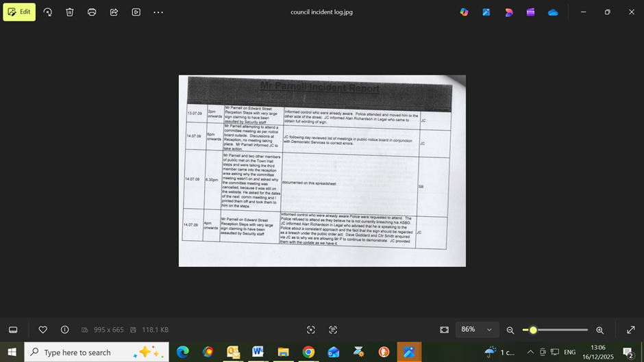Delete the photo with trash icon
The image size is (644, 362).
[70, 12]
